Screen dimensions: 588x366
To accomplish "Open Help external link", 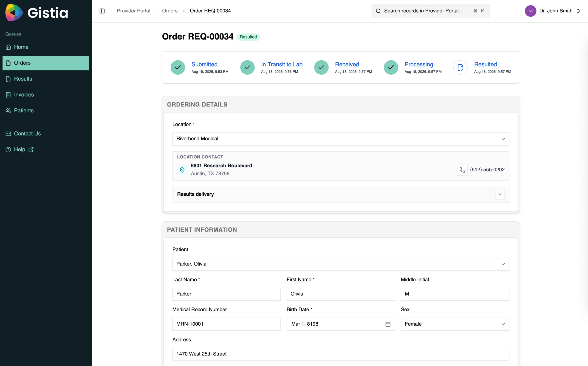I will point(45,150).
